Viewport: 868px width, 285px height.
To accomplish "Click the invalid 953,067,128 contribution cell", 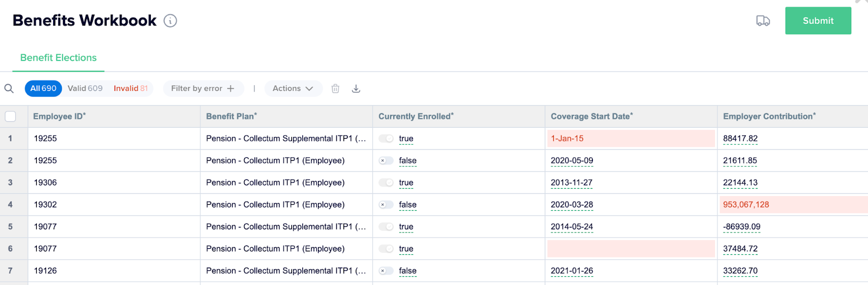I will tap(792, 205).
